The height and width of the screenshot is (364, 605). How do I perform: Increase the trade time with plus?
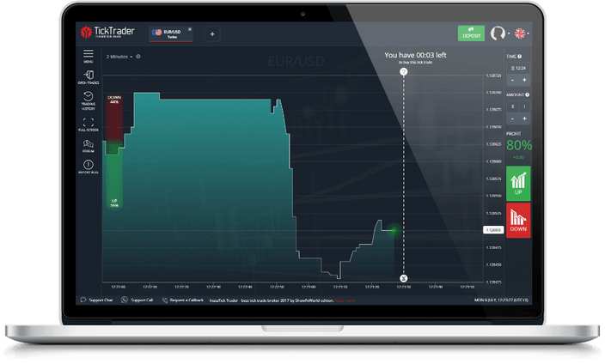coord(524,80)
